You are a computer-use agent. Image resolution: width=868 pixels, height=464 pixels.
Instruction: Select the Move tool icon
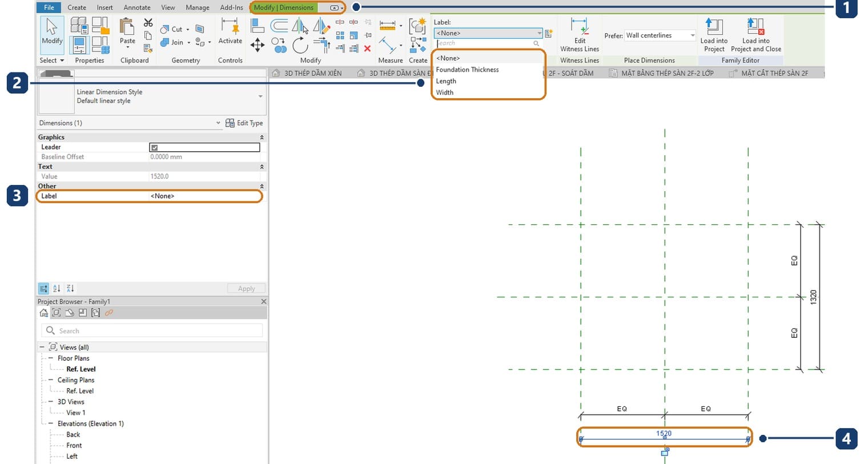[x=258, y=45]
